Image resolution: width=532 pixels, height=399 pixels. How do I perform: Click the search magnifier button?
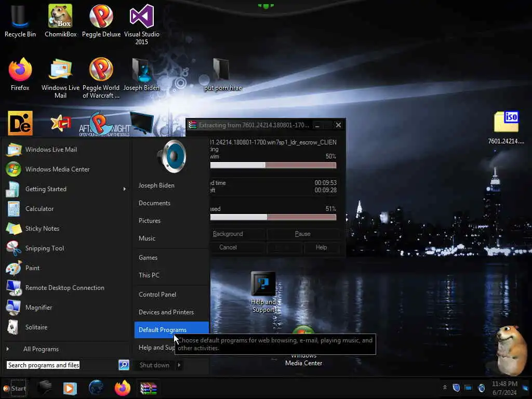click(x=124, y=365)
